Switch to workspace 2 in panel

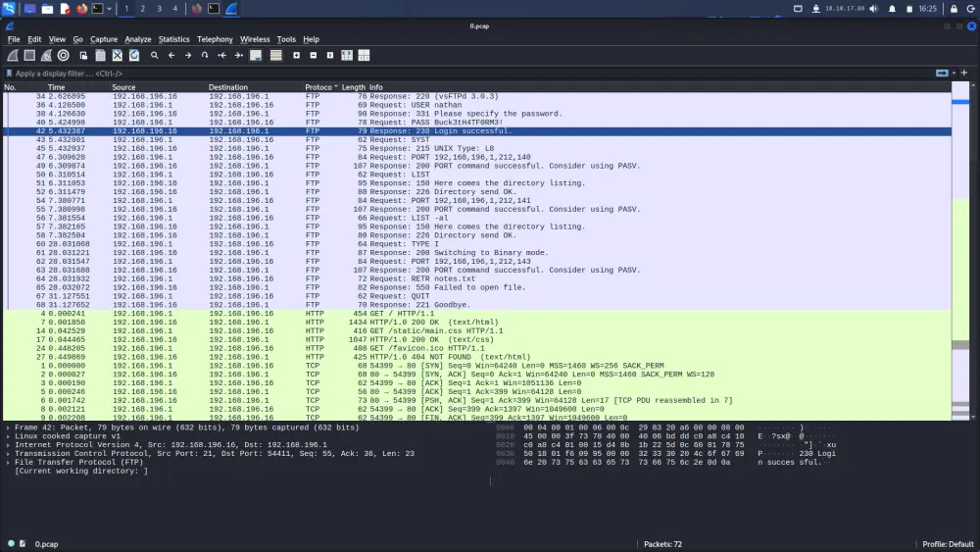click(x=142, y=9)
